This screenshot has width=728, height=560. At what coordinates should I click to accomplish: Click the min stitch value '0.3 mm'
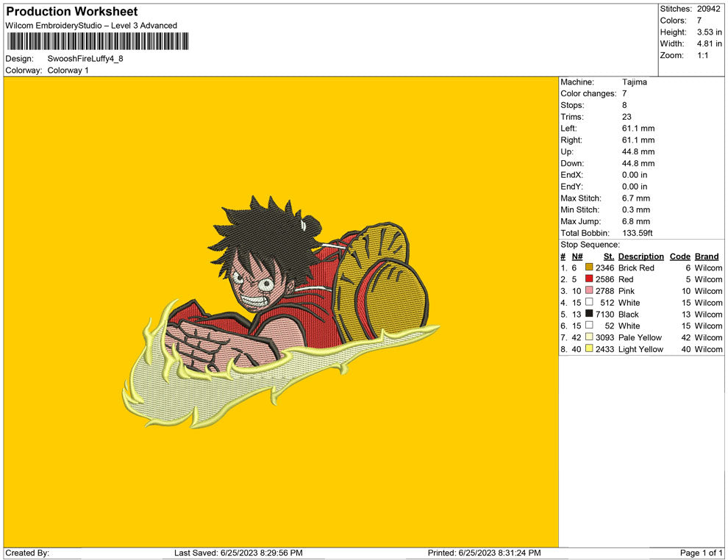636,209
